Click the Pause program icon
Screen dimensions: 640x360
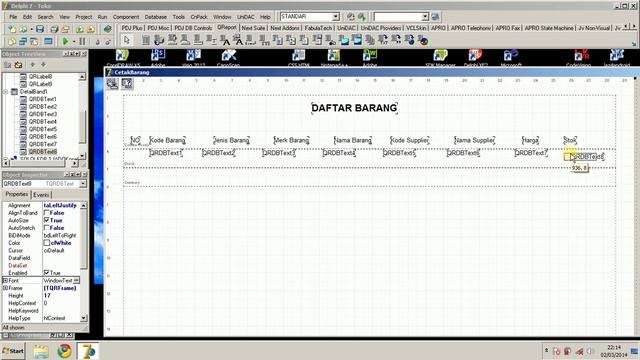click(x=82, y=41)
